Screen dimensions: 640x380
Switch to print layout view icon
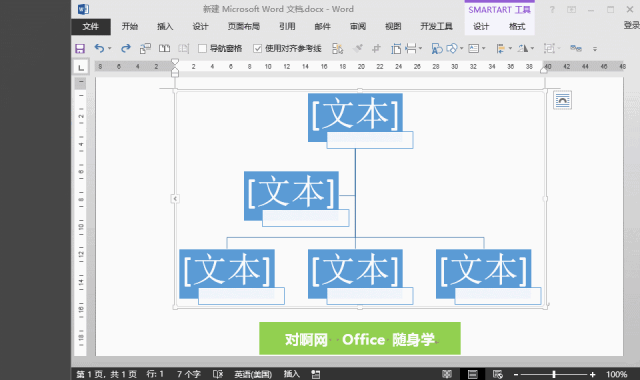[x=472, y=374]
